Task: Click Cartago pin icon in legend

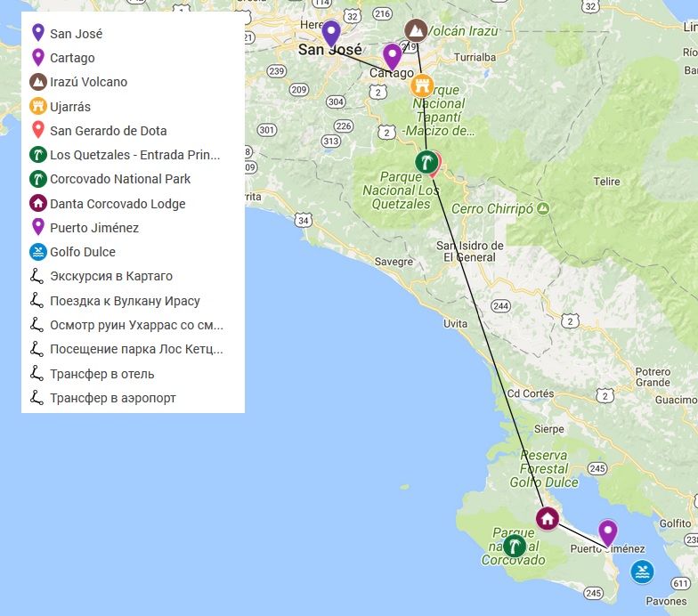Action: click(38, 57)
